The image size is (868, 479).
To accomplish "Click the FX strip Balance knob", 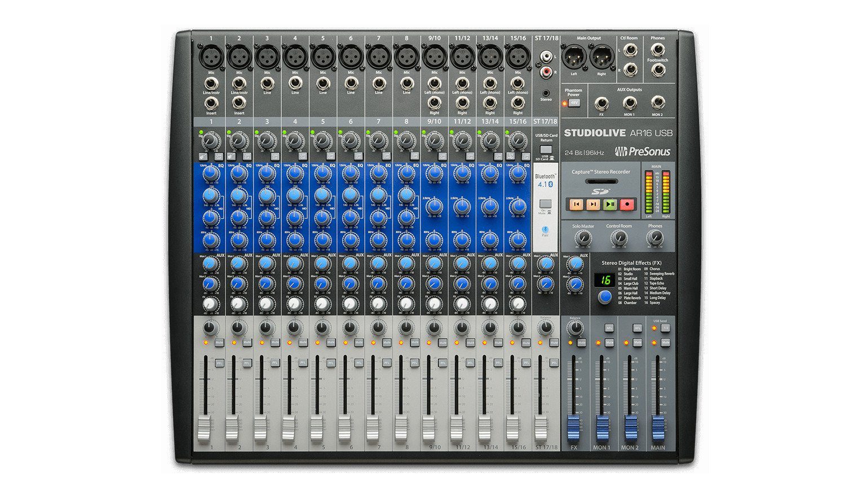I will [x=574, y=327].
